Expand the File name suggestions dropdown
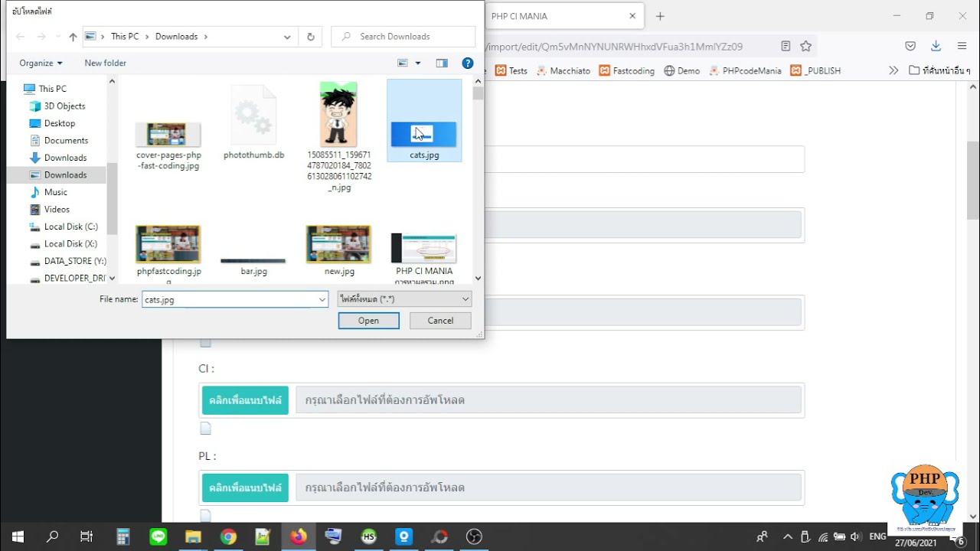 tap(322, 300)
